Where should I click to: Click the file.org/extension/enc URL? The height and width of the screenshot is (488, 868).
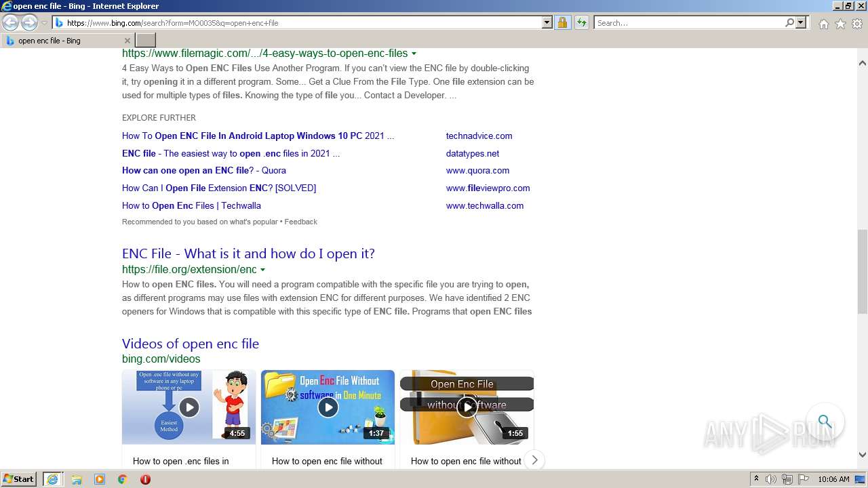click(x=189, y=269)
